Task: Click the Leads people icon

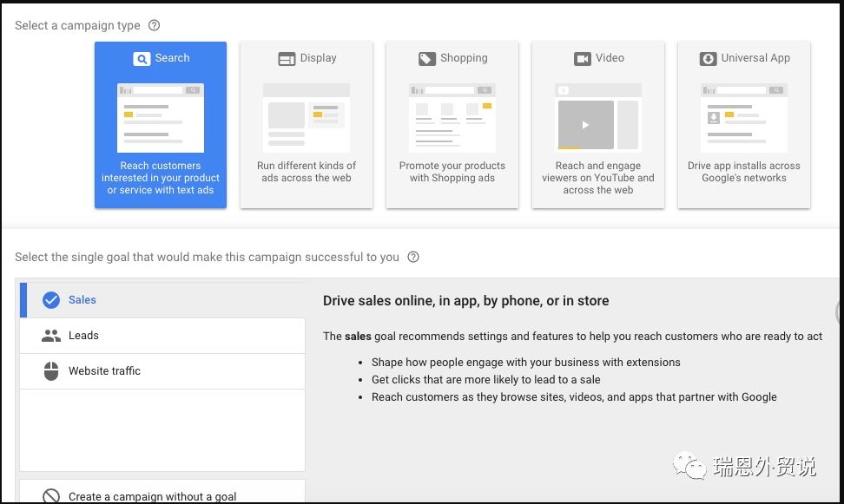Action: [51, 336]
